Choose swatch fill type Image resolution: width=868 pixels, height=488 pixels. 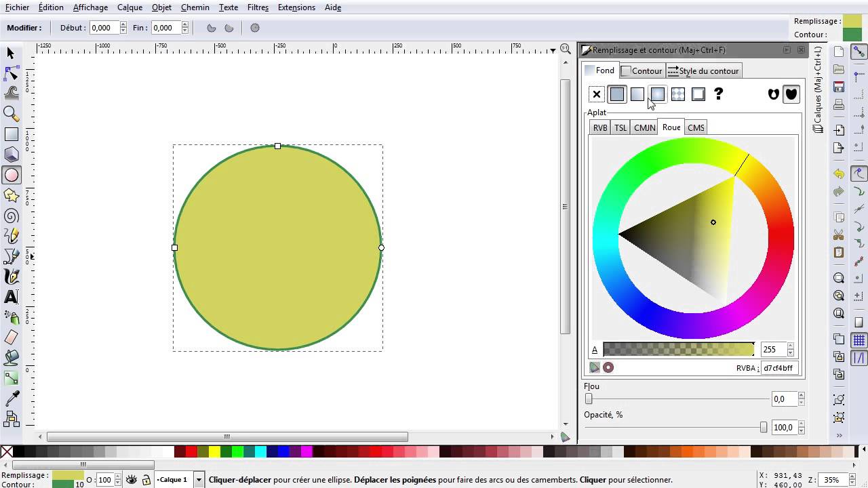coord(698,94)
